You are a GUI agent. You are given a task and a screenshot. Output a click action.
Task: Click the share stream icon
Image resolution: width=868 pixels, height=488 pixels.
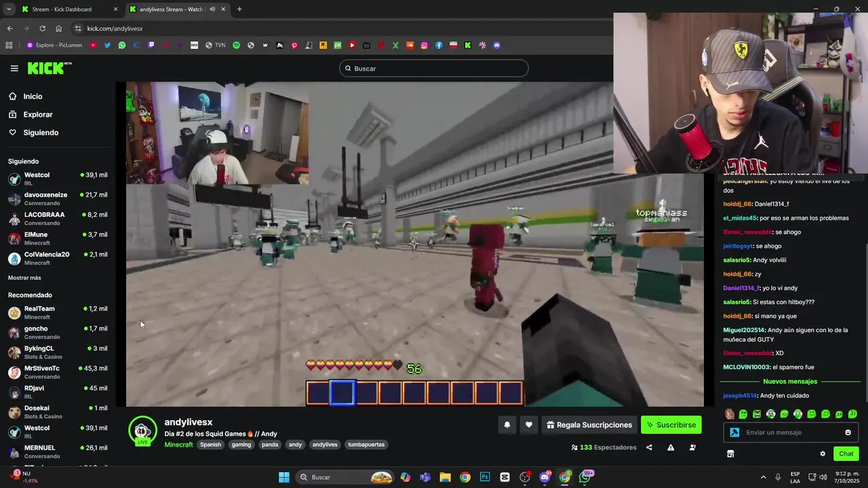649,447
